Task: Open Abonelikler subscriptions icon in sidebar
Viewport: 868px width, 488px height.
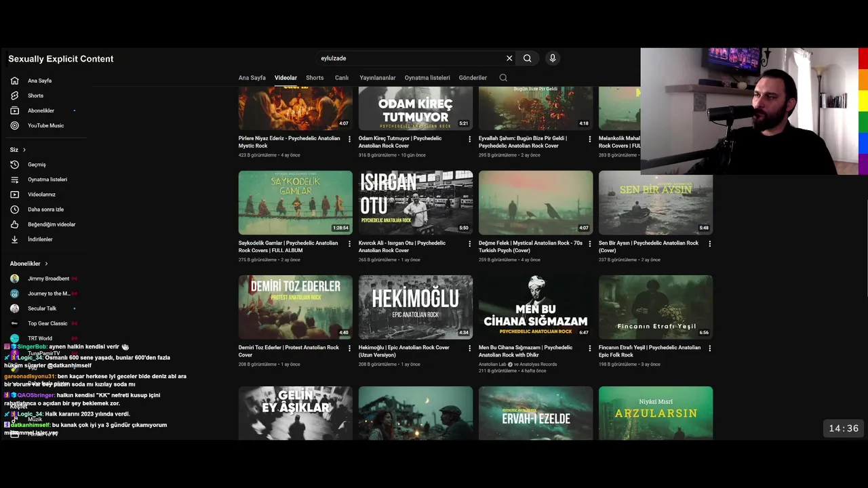Action: tap(15, 110)
